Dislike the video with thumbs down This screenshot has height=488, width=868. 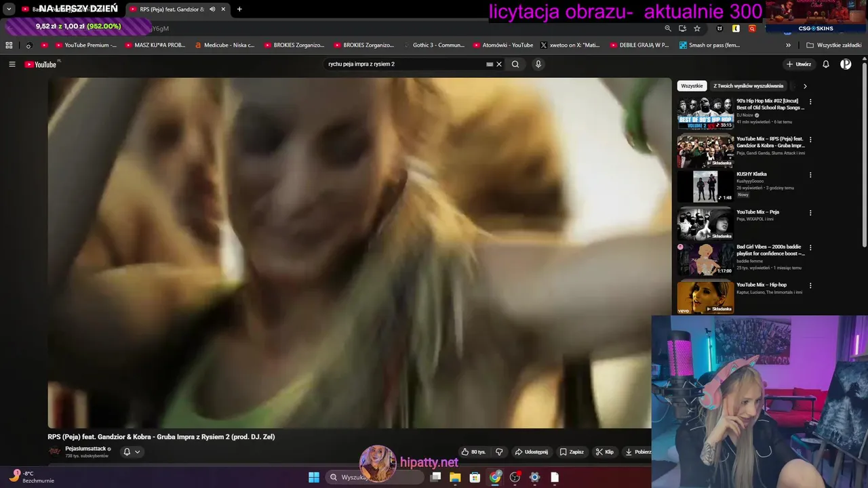(x=499, y=452)
